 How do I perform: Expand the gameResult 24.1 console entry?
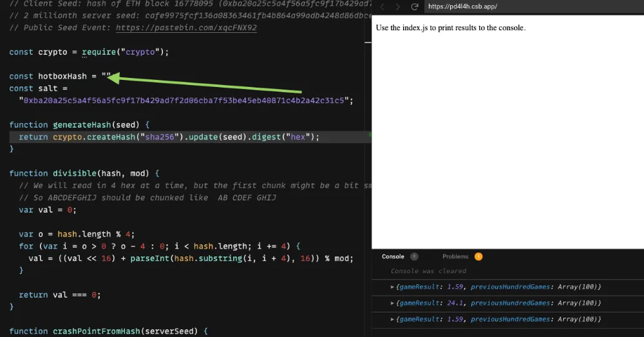[393, 303]
